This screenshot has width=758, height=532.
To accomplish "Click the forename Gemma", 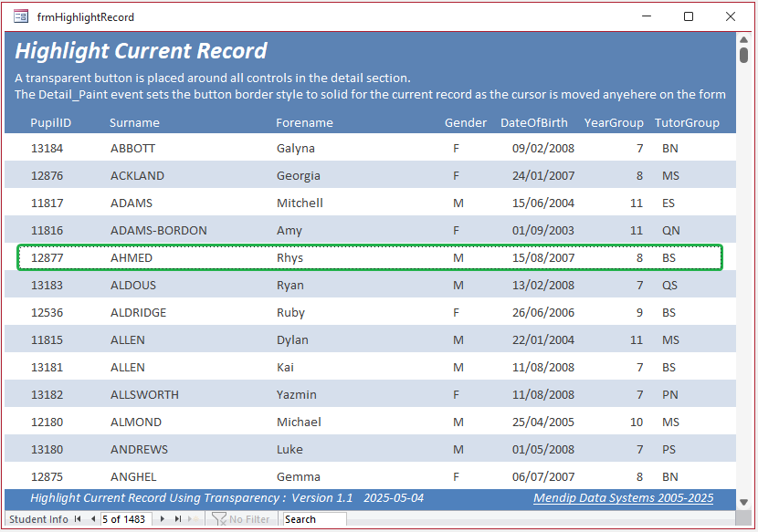I will [299, 477].
